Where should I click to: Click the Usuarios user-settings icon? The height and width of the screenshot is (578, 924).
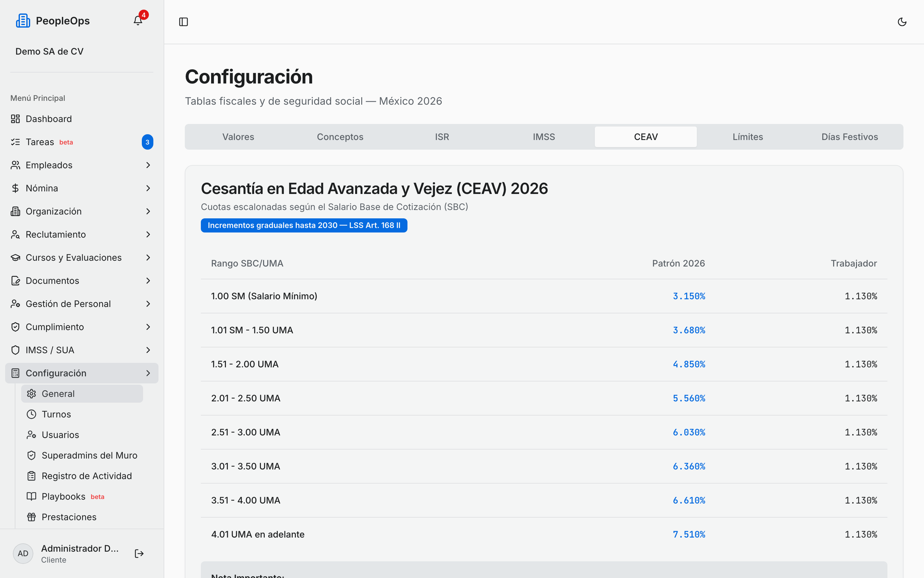(31, 435)
